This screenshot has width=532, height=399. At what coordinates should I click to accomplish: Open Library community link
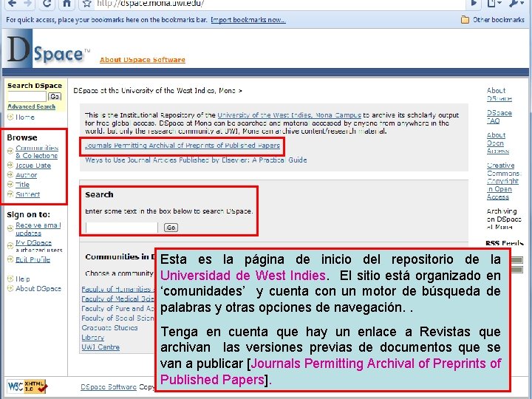(92, 338)
